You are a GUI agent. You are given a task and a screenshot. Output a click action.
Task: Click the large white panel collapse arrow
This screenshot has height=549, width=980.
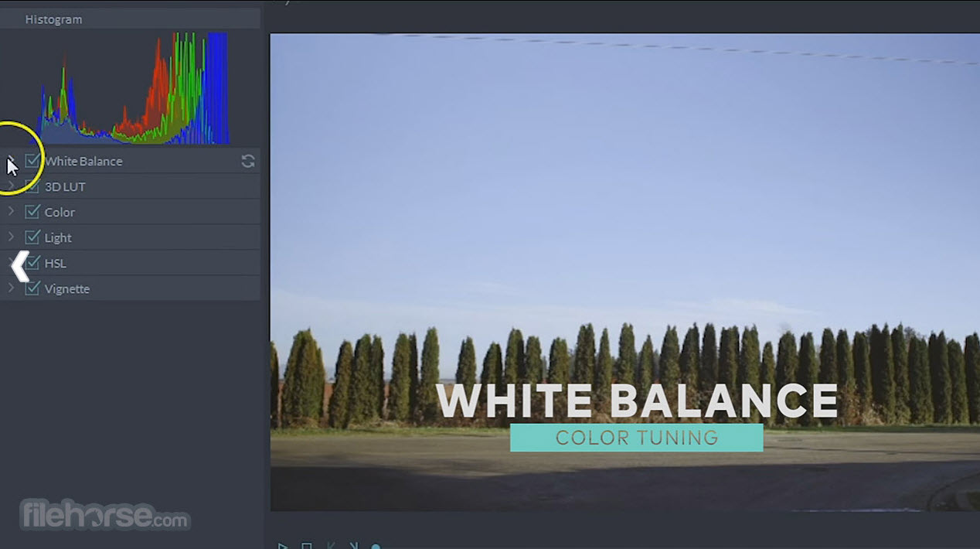(19, 266)
